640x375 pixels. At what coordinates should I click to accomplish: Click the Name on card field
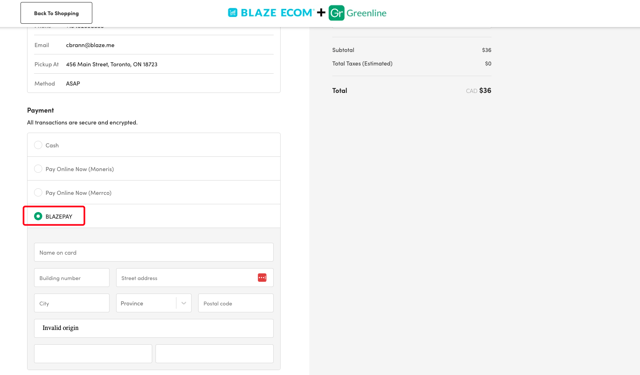tap(154, 253)
